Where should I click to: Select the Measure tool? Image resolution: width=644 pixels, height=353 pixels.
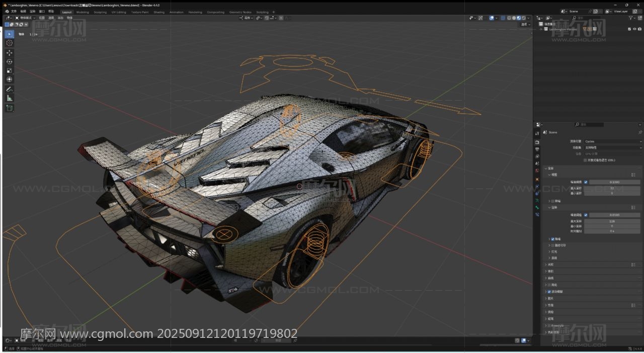[9, 98]
